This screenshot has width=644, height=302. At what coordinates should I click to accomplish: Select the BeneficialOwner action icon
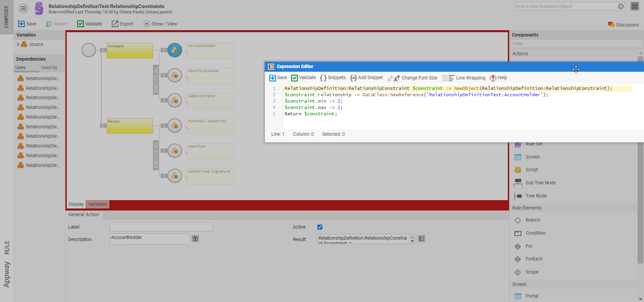click(175, 75)
